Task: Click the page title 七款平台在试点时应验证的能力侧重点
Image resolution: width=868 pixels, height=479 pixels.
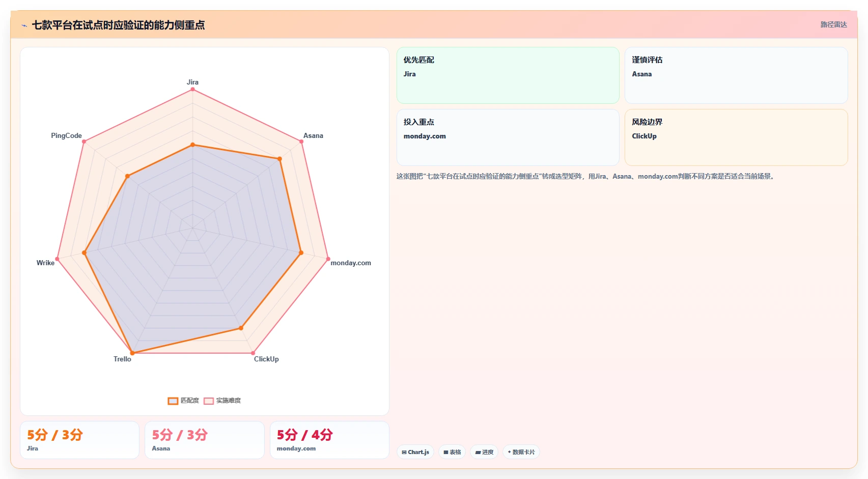Action: [x=118, y=25]
